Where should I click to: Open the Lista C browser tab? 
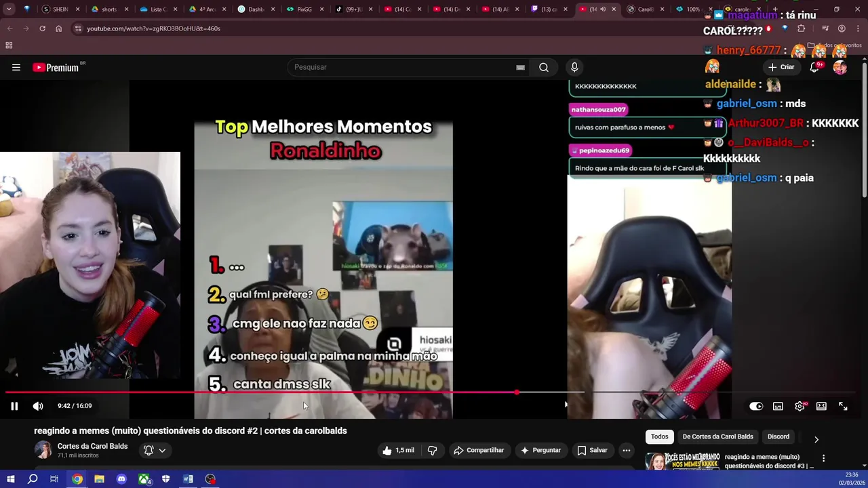click(158, 9)
